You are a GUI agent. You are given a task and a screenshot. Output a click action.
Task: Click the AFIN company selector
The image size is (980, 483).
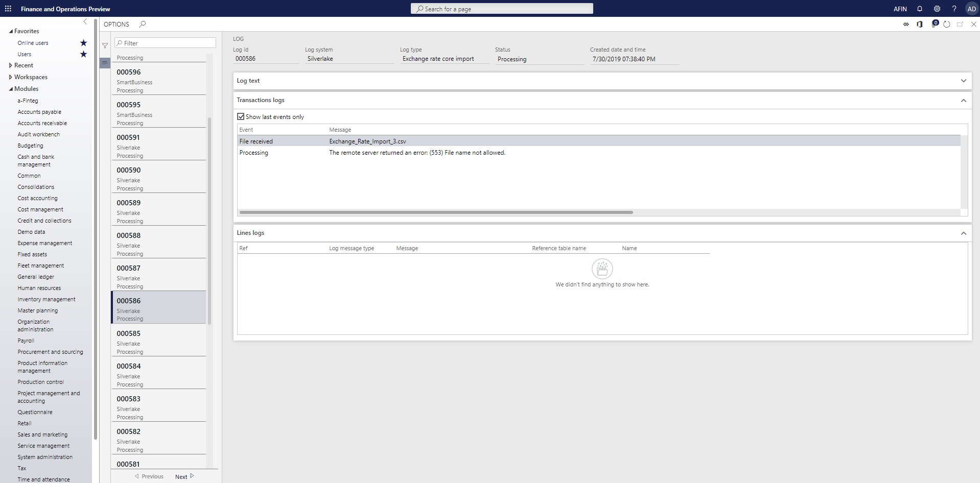click(x=900, y=9)
